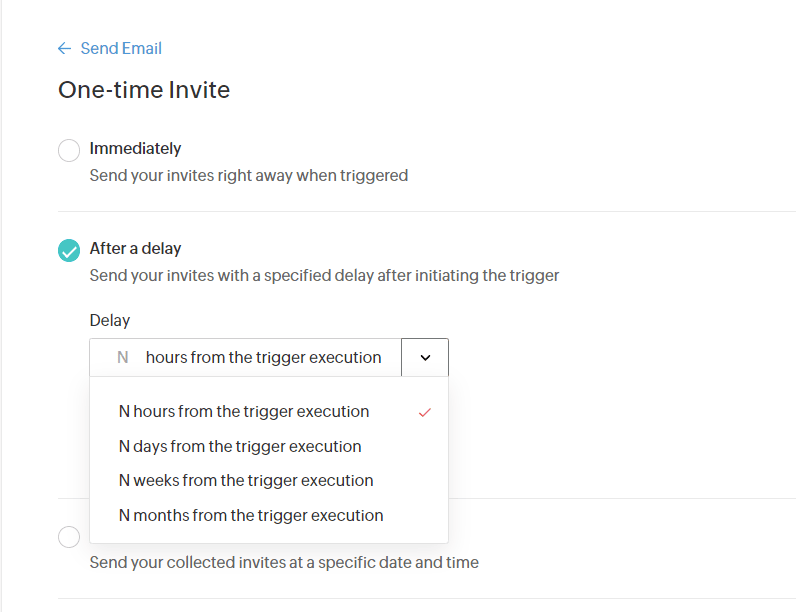Image resolution: width=796 pixels, height=612 pixels.
Task: Click the specific date and time description text
Action: click(284, 562)
